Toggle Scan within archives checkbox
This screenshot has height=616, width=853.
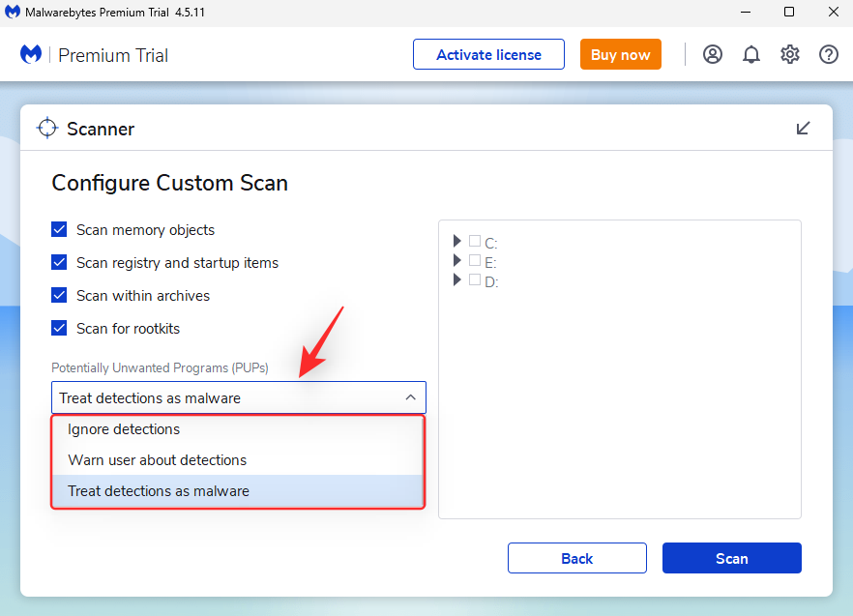[x=59, y=296]
